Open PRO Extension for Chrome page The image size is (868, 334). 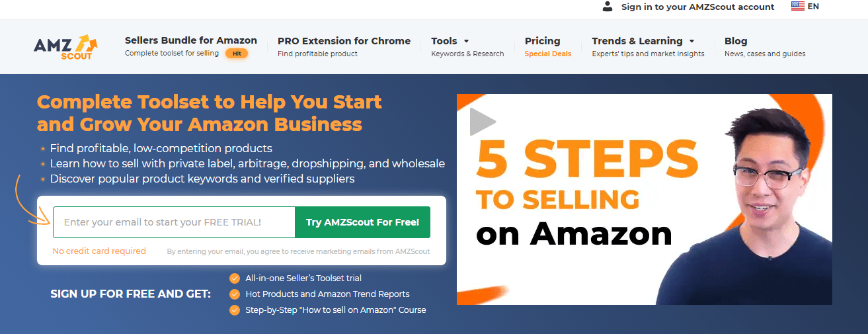click(344, 41)
